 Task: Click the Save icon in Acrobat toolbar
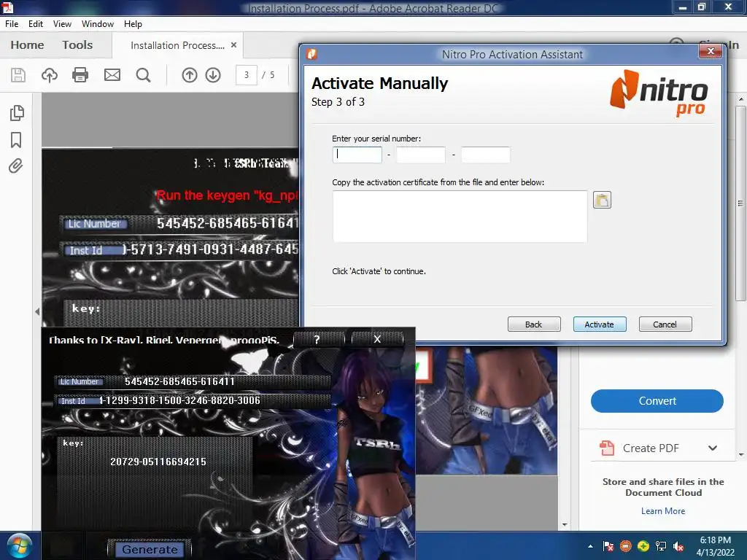click(x=18, y=75)
